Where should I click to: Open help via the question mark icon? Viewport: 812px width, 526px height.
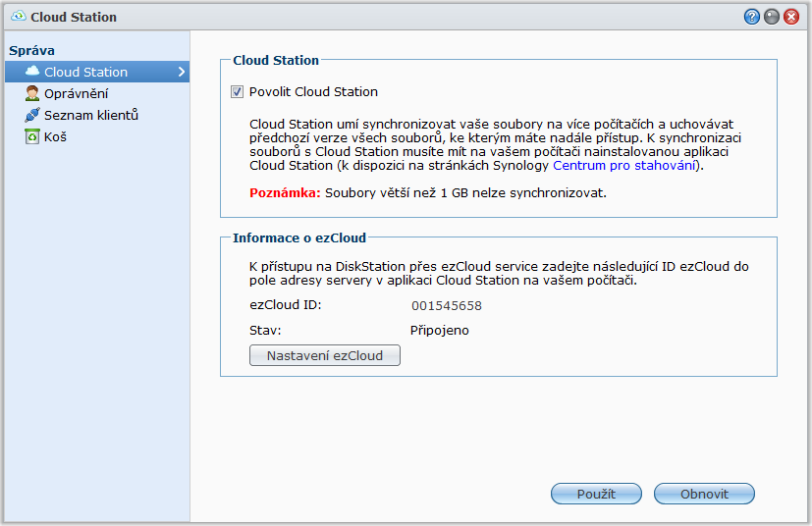click(x=752, y=17)
